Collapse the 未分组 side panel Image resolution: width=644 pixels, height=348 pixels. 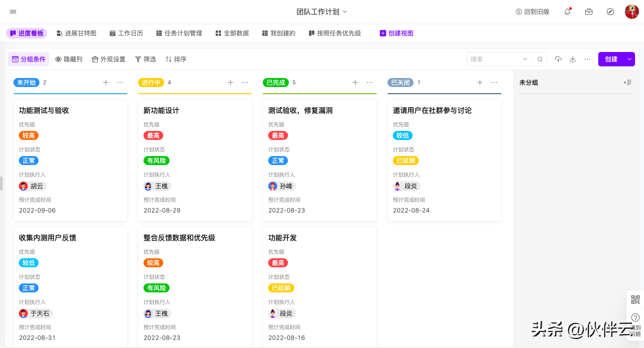[x=628, y=83]
